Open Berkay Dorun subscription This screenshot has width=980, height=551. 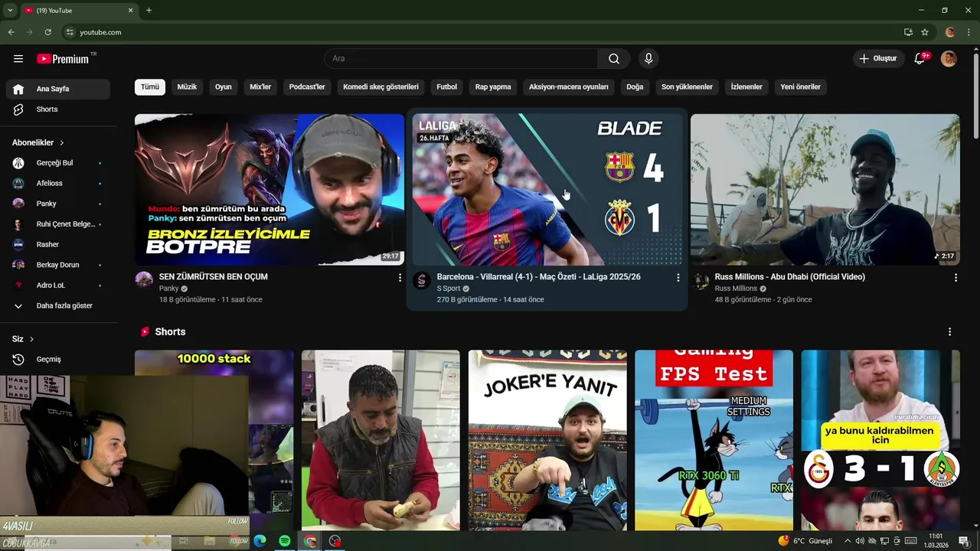[58, 265]
